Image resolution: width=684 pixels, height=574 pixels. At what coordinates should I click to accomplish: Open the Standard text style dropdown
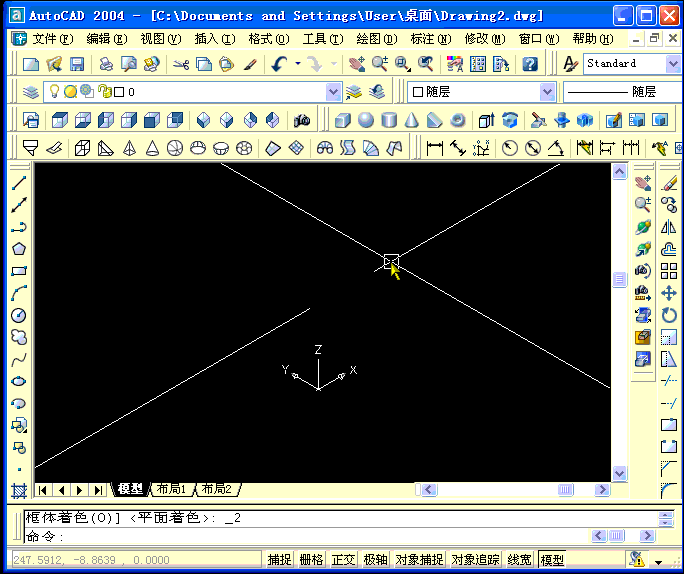pos(673,64)
